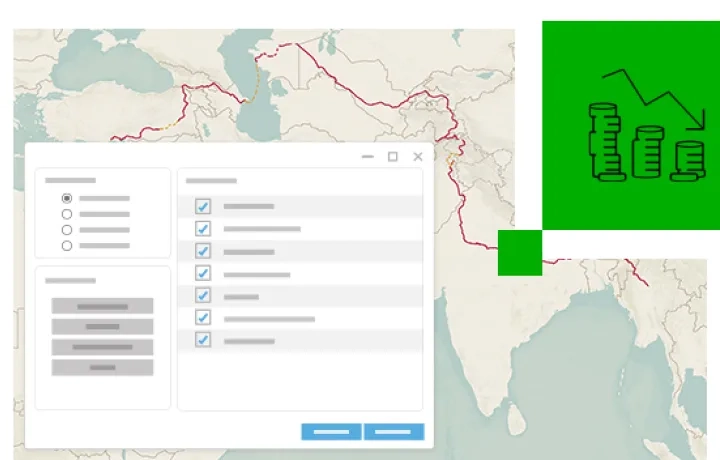Screen dimensions: 720x460
Task: Close the dialog with the X
Action: 418,157
